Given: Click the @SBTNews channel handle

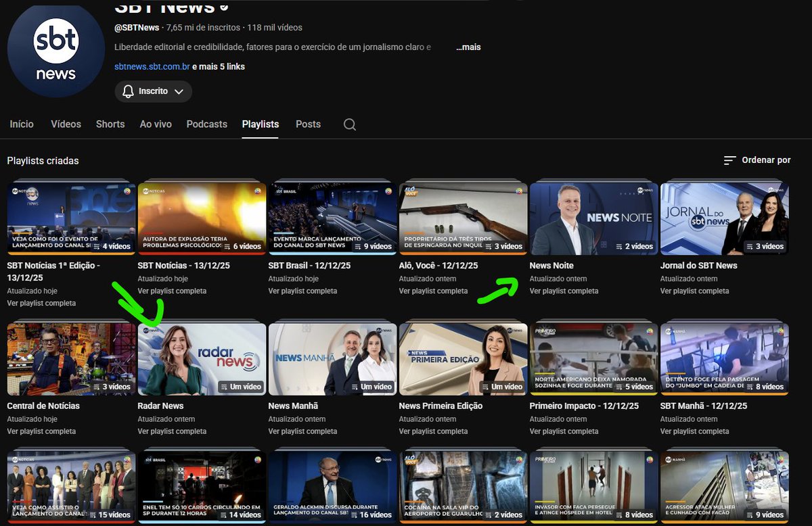Looking at the screenshot, I should (137, 28).
